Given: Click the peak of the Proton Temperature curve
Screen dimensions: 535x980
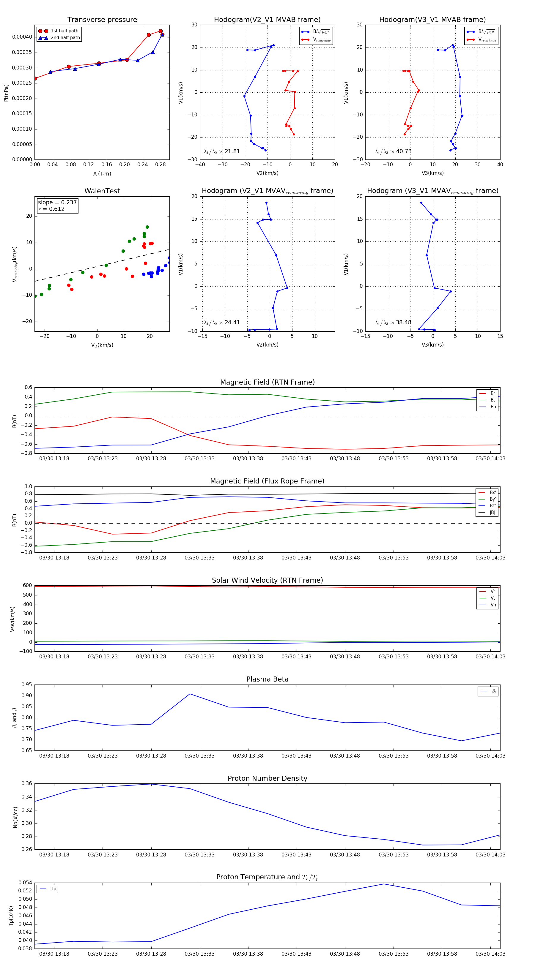Looking at the screenshot, I should point(384,884).
